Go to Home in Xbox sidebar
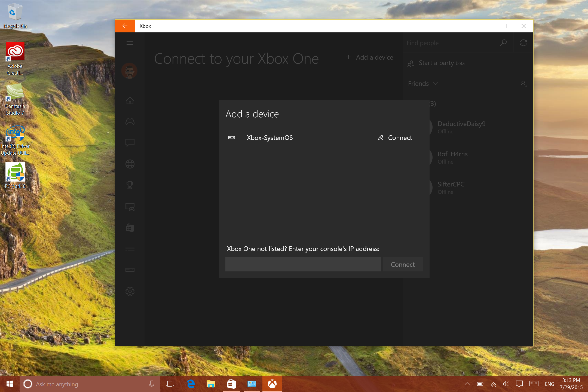The width and height of the screenshot is (588, 392). point(130,100)
